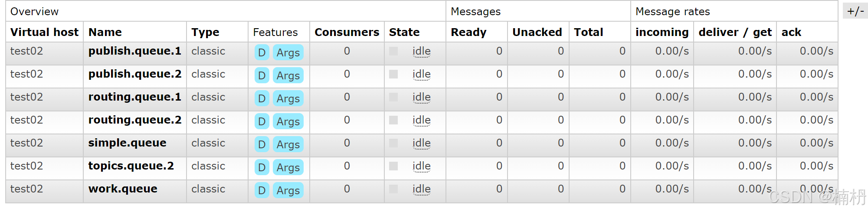The image size is (868, 212).
Task: Open the publish.queue.1 queue link
Action: (x=134, y=51)
